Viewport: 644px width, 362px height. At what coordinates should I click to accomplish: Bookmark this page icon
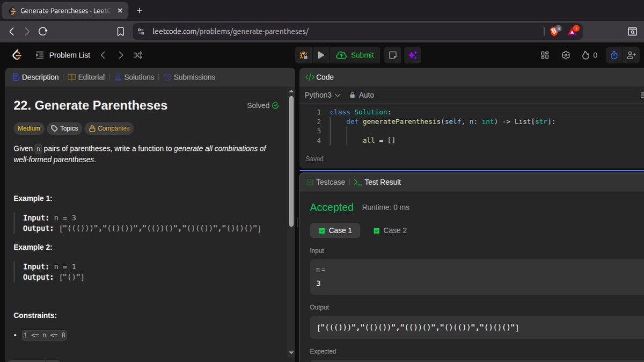coord(121,32)
